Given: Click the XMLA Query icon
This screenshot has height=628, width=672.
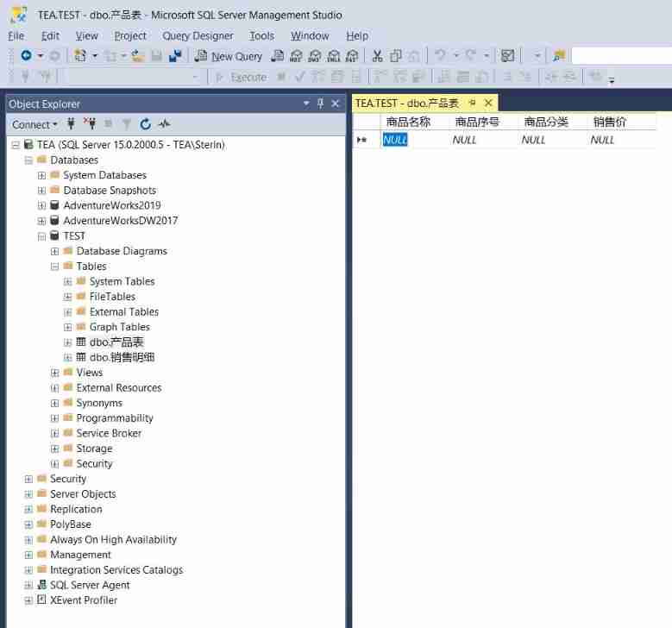Looking at the screenshot, I should (334, 56).
